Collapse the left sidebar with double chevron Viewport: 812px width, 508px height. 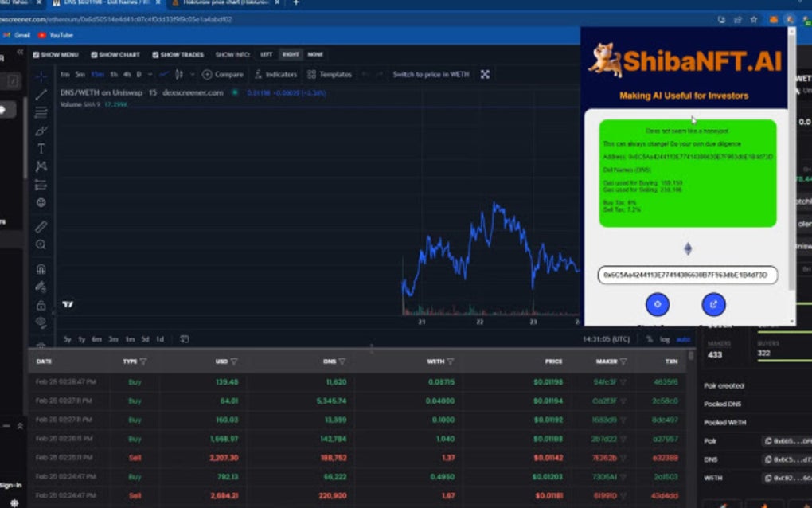click(x=20, y=52)
